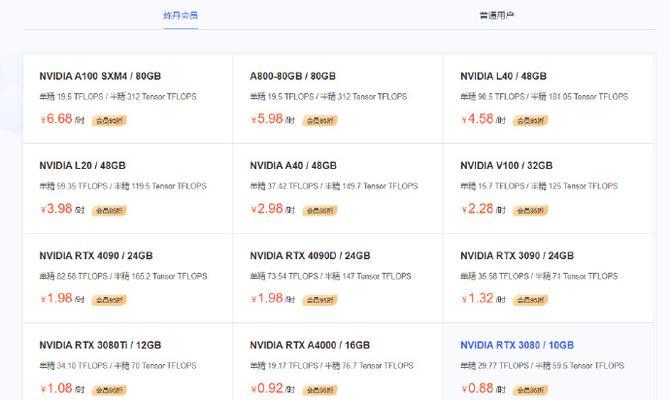
Task: Click the 会员95折 badge on A100 SXM4
Action: (x=109, y=121)
